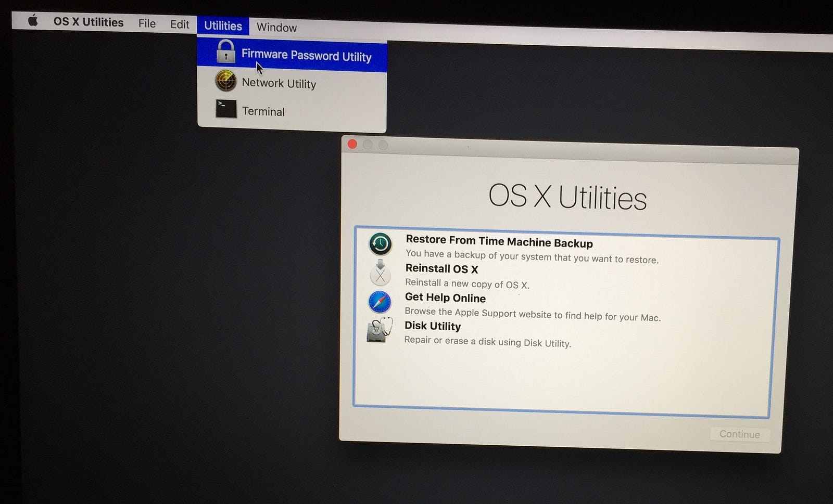Click "Browse the Apple Support website" description
The width and height of the screenshot is (833, 504).
coord(533,314)
